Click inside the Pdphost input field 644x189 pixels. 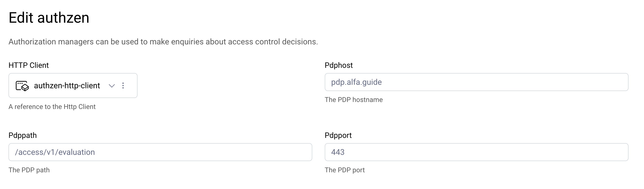(475, 82)
